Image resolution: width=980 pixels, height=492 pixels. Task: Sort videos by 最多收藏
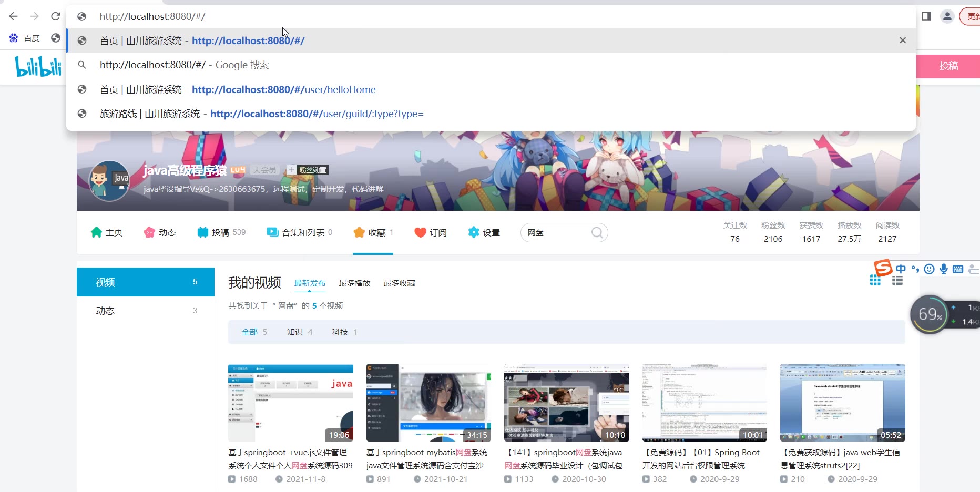tap(399, 283)
